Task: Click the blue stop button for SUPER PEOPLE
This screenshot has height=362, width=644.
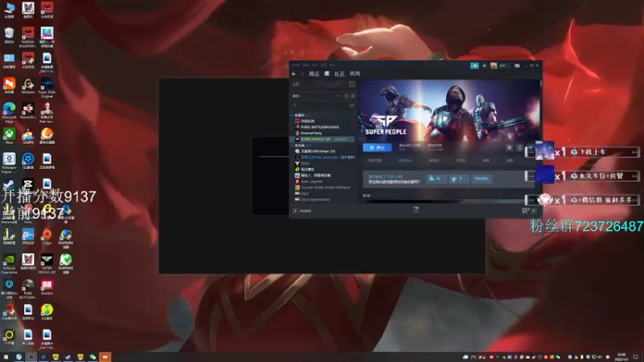Action: (x=377, y=147)
